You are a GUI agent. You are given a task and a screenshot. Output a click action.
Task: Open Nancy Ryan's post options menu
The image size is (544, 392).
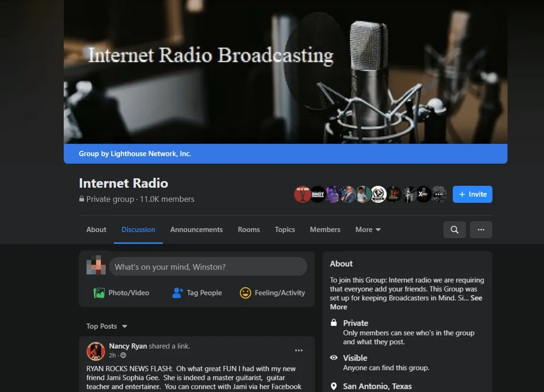tap(299, 350)
